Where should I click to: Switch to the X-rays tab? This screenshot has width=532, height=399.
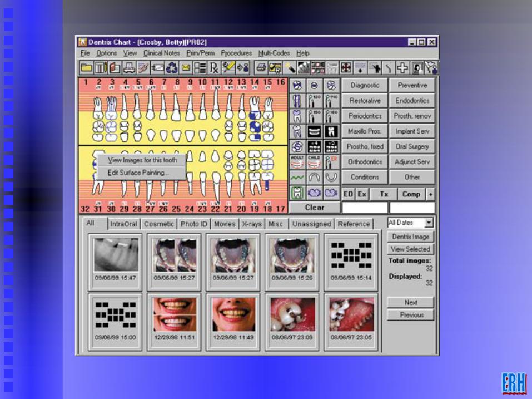coord(252,224)
